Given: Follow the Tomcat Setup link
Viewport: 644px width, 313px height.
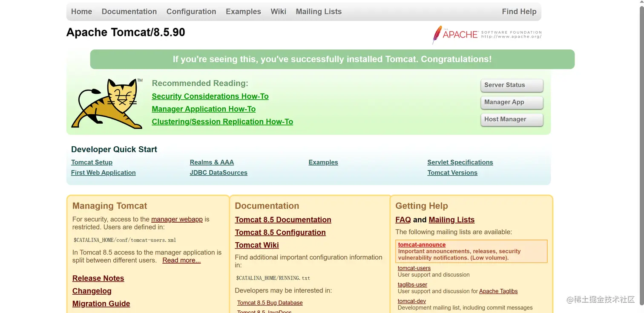Looking at the screenshot, I should tap(92, 162).
